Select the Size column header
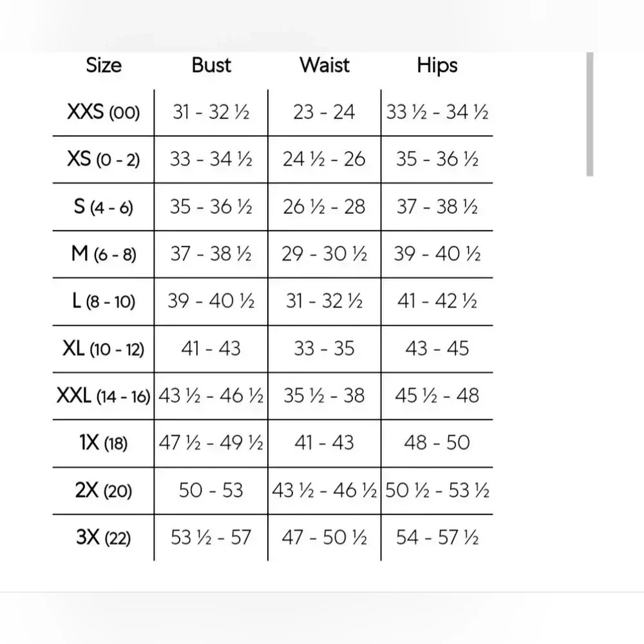Viewport: 644px width, 644px height. 104,65
